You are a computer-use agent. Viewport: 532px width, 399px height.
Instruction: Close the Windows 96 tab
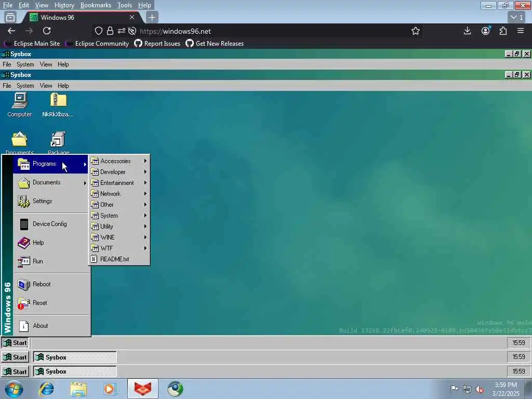coord(132,17)
